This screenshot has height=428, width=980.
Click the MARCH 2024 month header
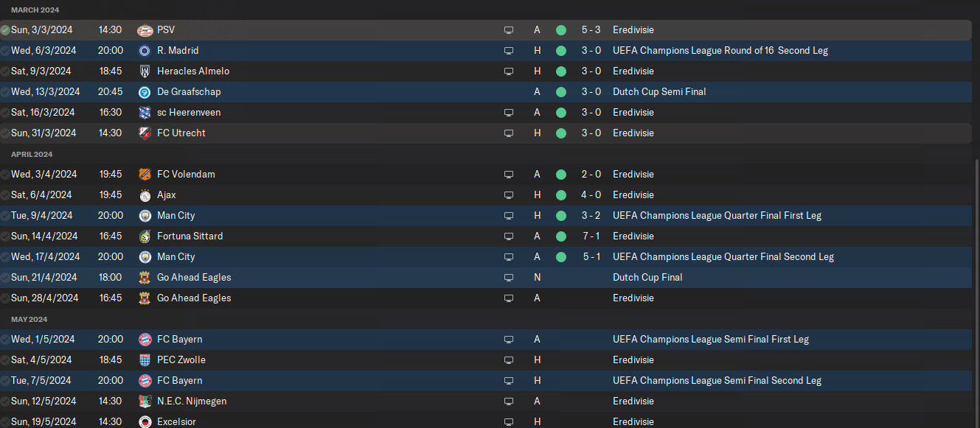[35, 10]
